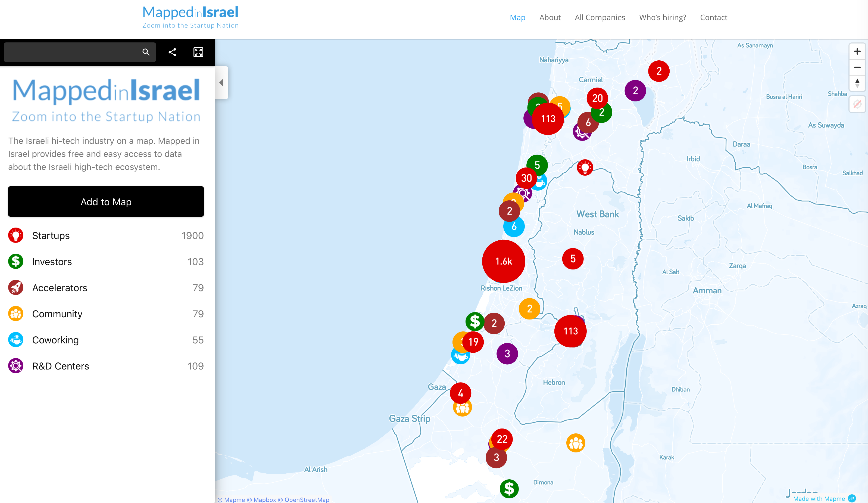Open the red 22 cluster in the south
The image size is (868, 503).
(x=502, y=439)
